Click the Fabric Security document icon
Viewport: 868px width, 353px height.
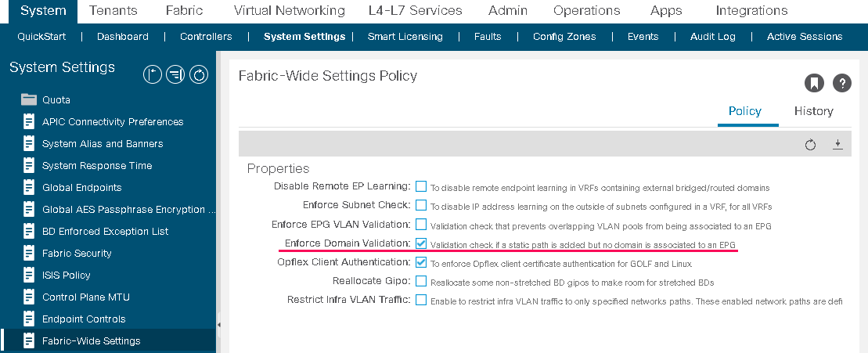point(29,254)
